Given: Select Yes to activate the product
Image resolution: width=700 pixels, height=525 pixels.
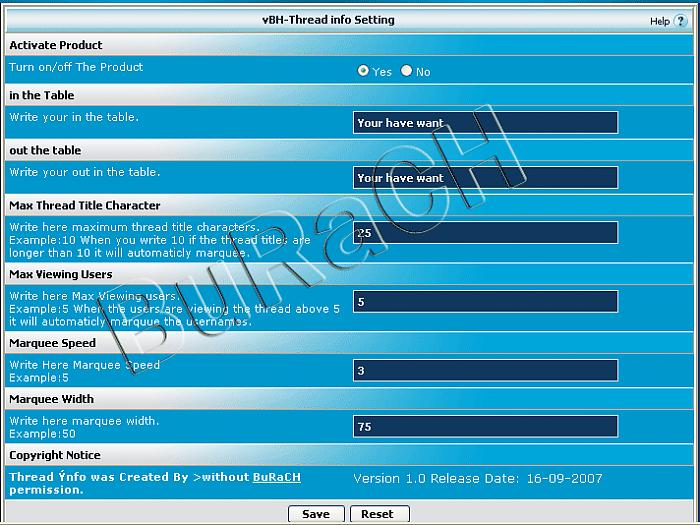Looking at the screenshot, I should tap(364, 71).
